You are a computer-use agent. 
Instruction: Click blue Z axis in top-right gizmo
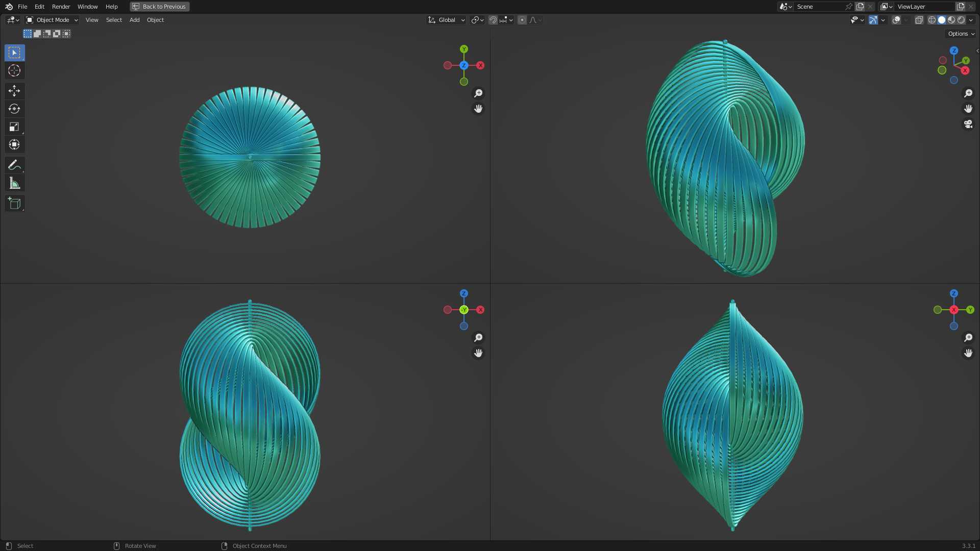click(x=954, y=51)
